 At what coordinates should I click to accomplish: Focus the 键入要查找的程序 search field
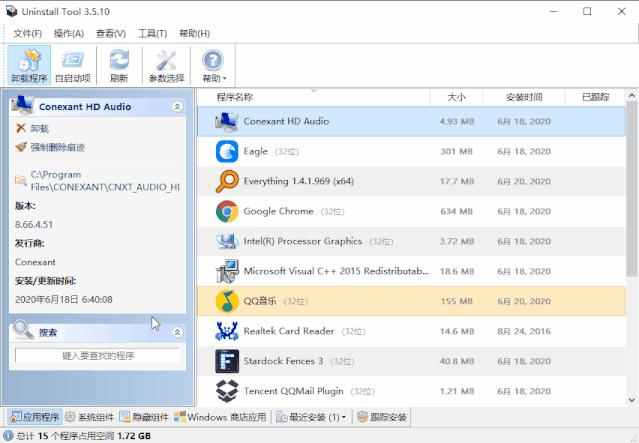[x=98, y=356]
